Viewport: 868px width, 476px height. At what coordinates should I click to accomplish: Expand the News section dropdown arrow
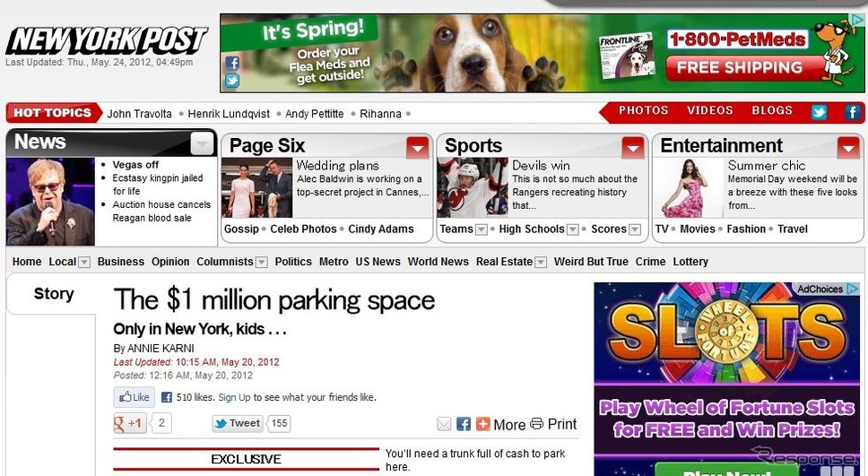point(203,144)
